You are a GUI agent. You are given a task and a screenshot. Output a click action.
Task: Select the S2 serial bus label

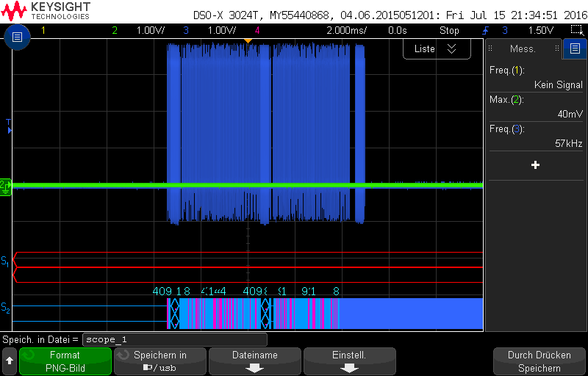pyautogui.click(x=5, y=308)
